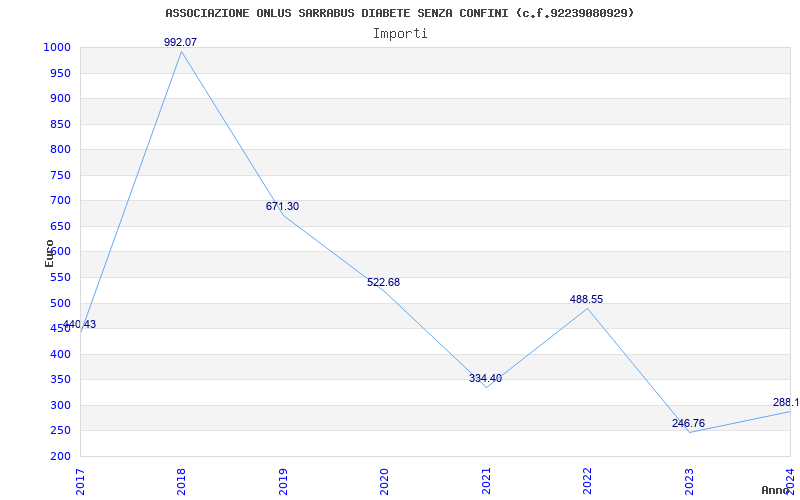Click the 2019 x-axis label

(x=283, y=481)
